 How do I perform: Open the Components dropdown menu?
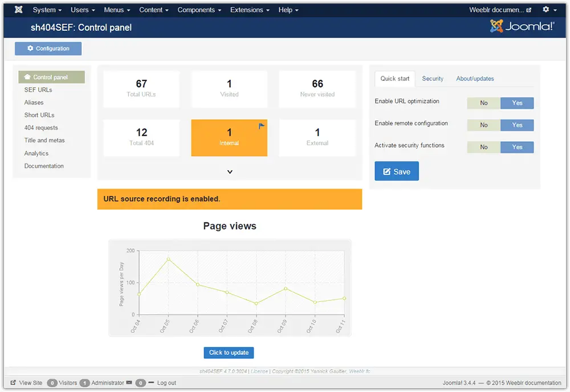199,10
